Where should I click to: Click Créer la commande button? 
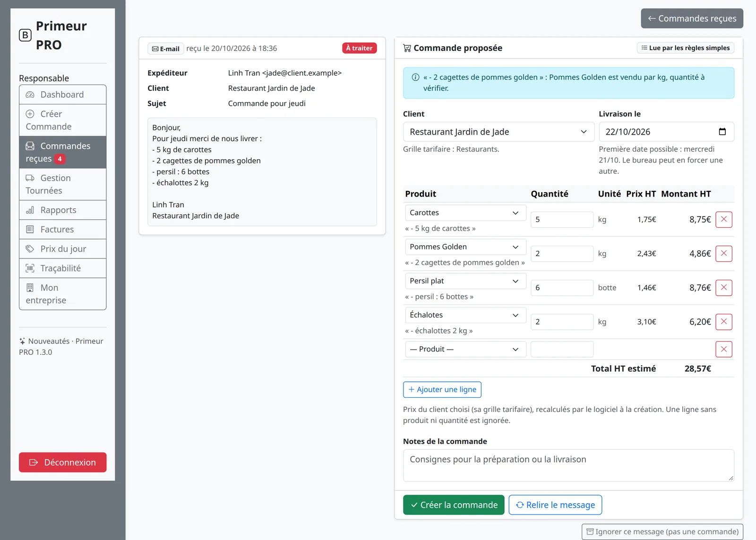(x=454, y=505)
